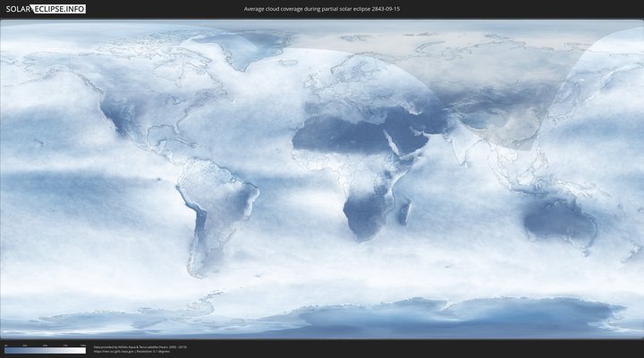644x358 pixels.
Task: Open the neo.sci.gsfc.nasa.gov source link
Action: coord(117,351)
